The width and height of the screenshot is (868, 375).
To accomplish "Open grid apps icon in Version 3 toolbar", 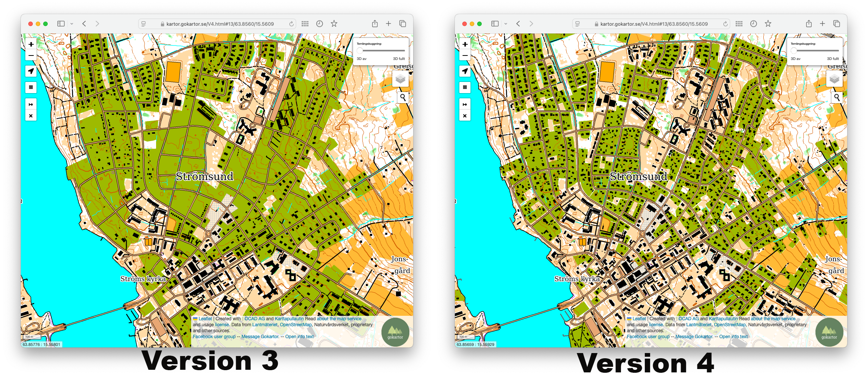I will (305, 23).
